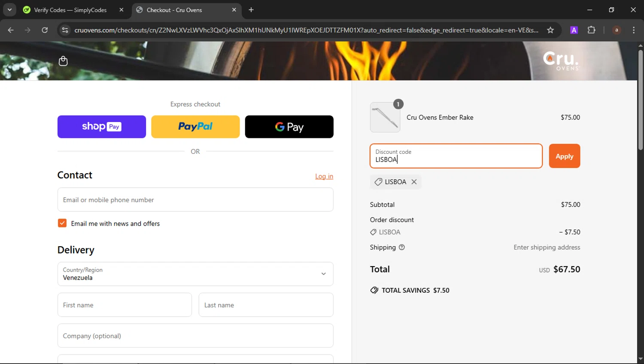
Task: Click TOTAL SAVINGS $7.50 text
Action: click(416, 291)
